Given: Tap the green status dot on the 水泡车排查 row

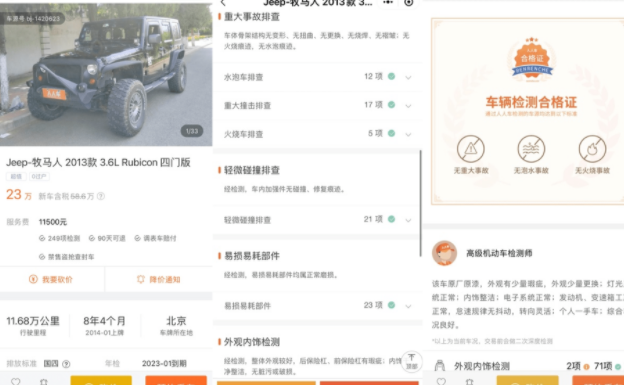Looking at the screenshot, I should click(392, 76).
